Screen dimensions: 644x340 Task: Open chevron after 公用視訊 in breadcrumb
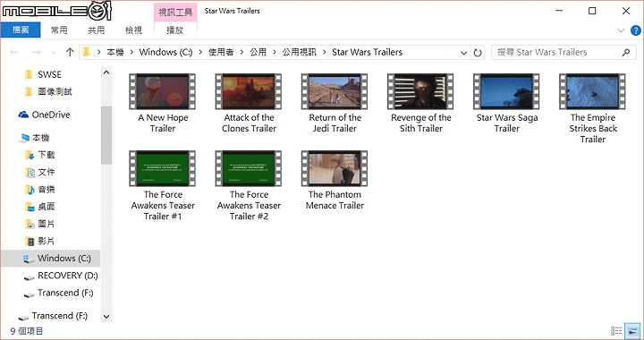[325, 52]
